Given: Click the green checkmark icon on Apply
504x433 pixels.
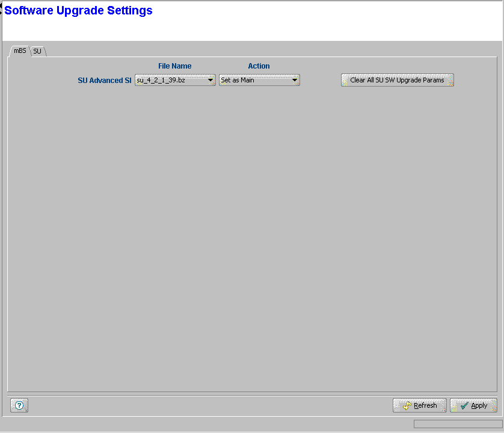Looking at the screenshot, I should 464,406.
